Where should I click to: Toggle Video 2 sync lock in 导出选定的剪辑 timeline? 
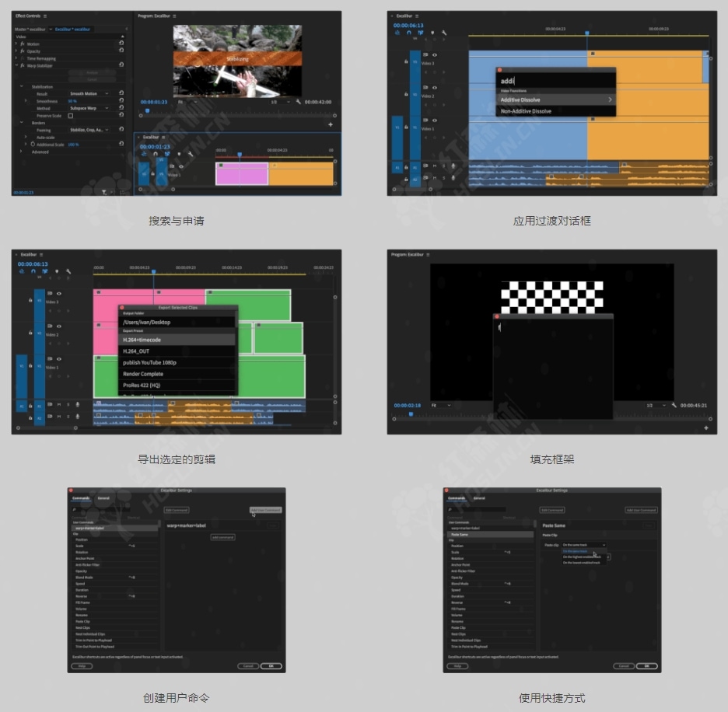click(50, 326)
